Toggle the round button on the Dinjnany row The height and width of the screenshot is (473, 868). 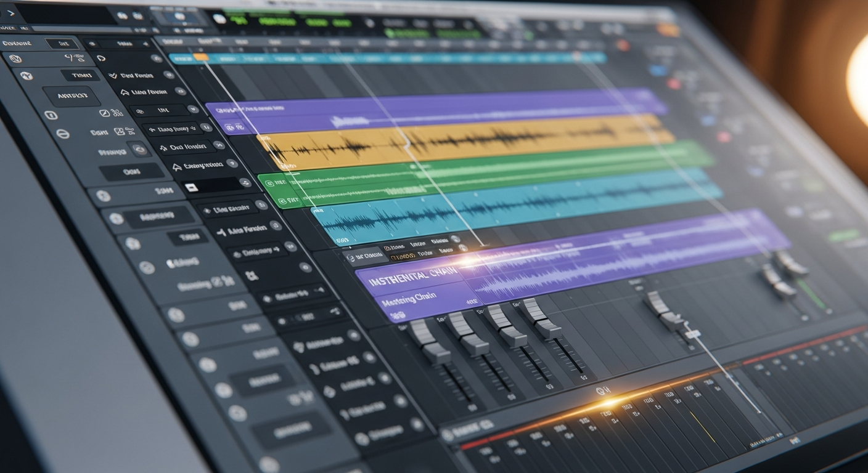click(291, 247)
